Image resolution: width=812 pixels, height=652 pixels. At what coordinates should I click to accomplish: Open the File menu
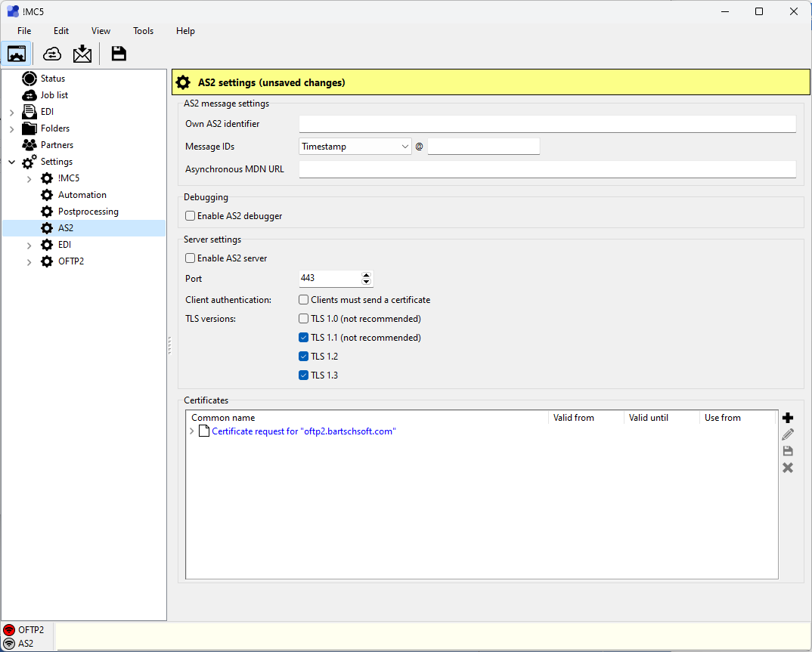(x=24, y=30)
